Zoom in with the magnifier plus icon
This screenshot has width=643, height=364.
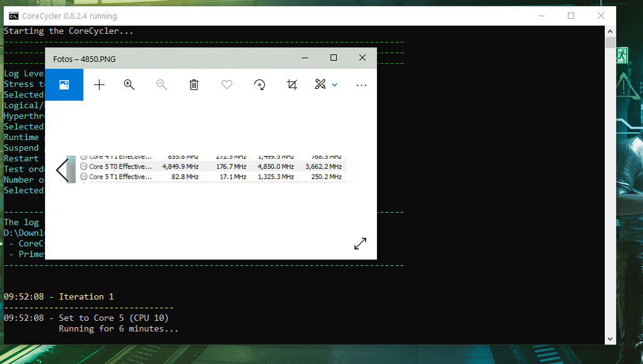tap(129, 85)
